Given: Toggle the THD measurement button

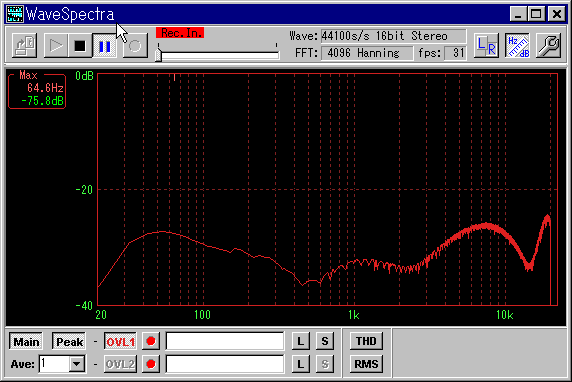Looking at the screenshot, I should tap(366, 341).
